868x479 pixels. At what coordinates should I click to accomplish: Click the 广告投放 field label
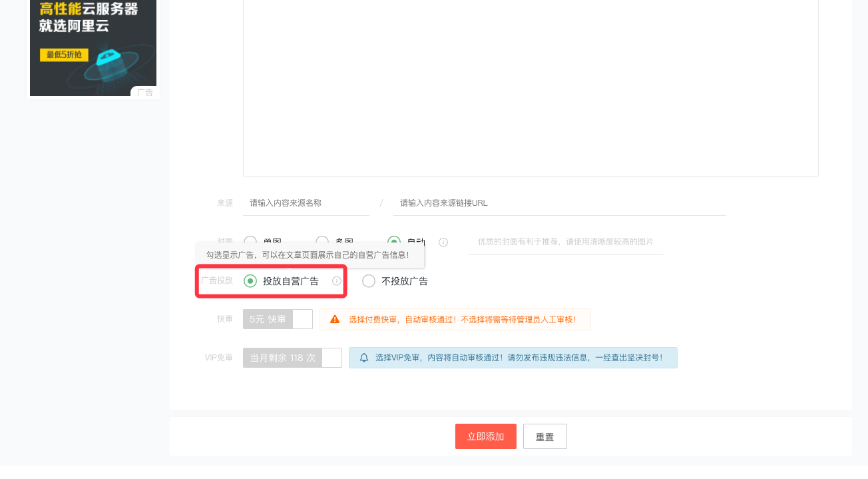tap(217, 280)
